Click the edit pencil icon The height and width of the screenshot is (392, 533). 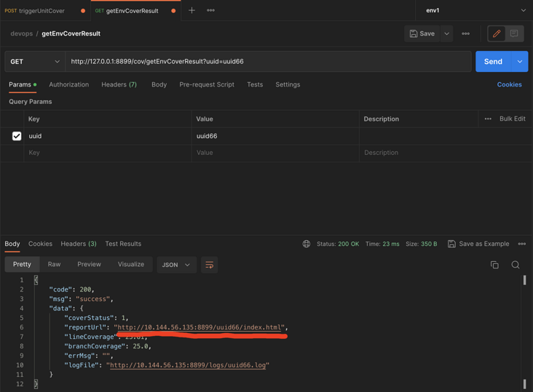[497, 33]
